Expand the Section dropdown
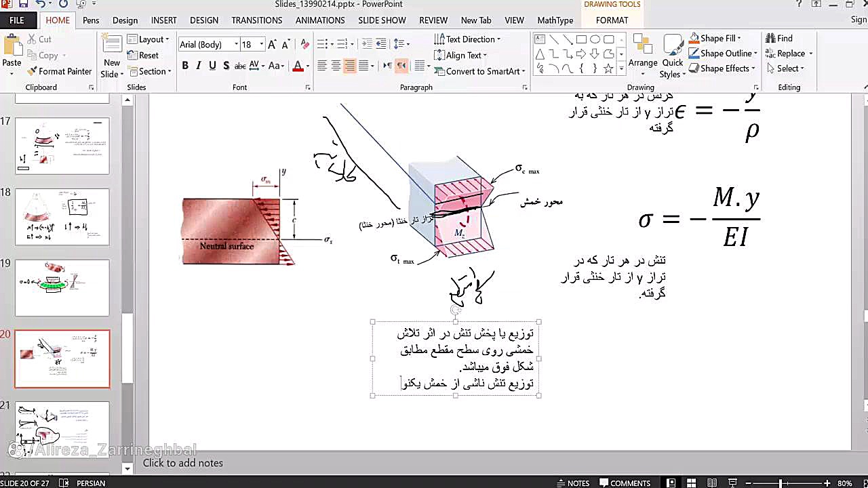The height and width of the screenshot is (488, 868). tap(149, 71)
